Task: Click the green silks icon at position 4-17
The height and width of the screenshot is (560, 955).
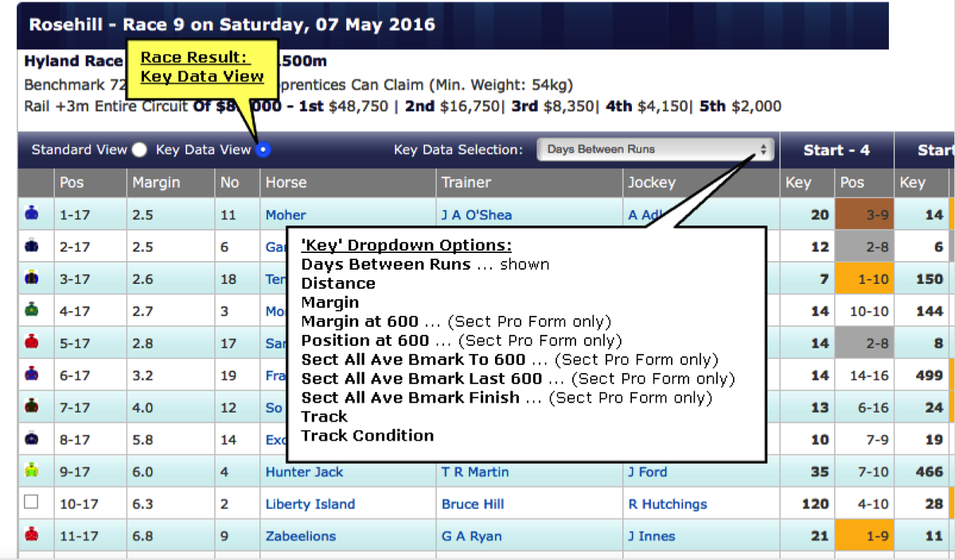Action: (x=32, y=311)
